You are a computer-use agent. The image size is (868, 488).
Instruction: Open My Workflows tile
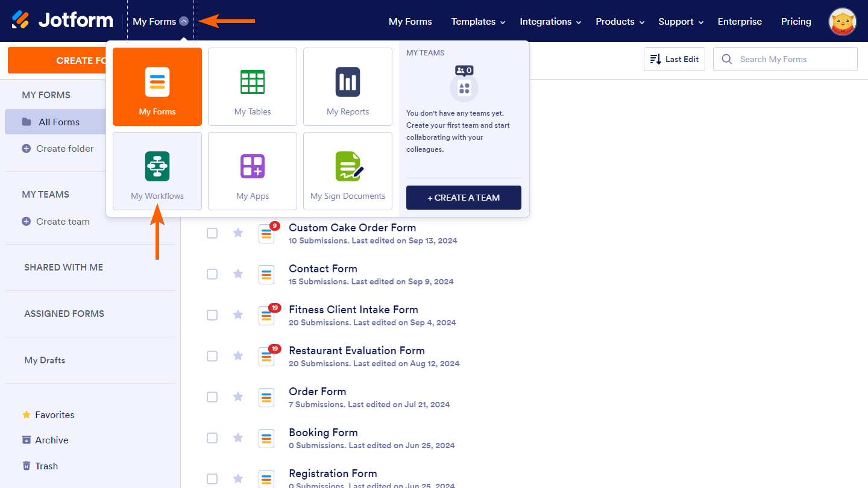(157, 171)
